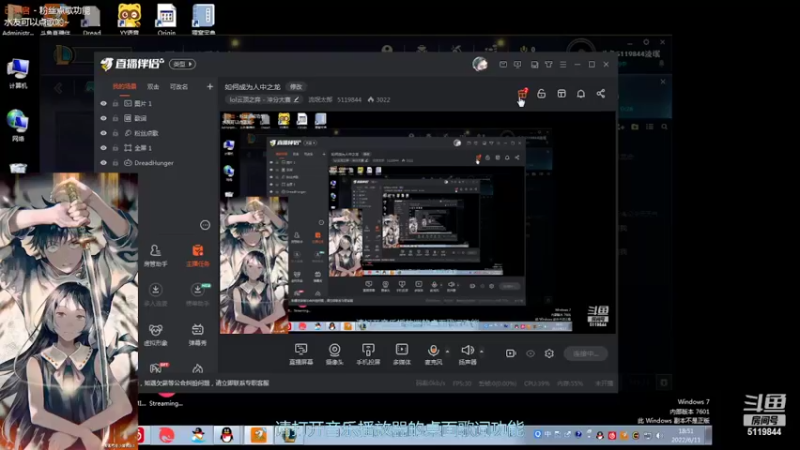Add a new scene with plus icon

(x=210, y=87)
